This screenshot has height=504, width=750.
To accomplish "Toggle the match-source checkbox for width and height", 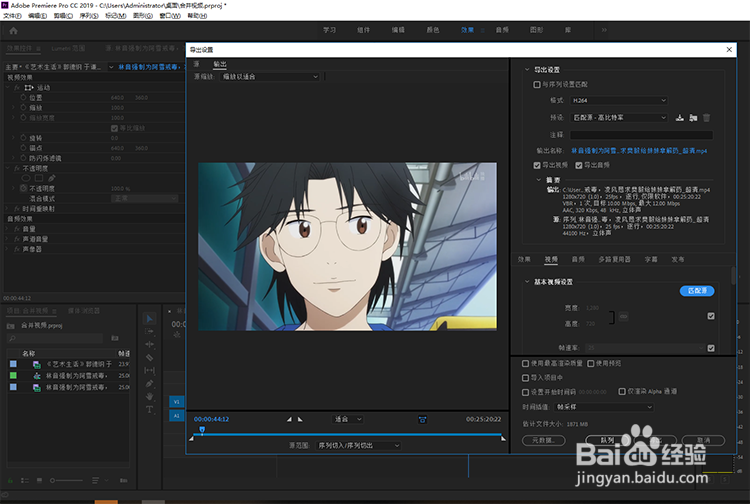I will pos(711,316).
